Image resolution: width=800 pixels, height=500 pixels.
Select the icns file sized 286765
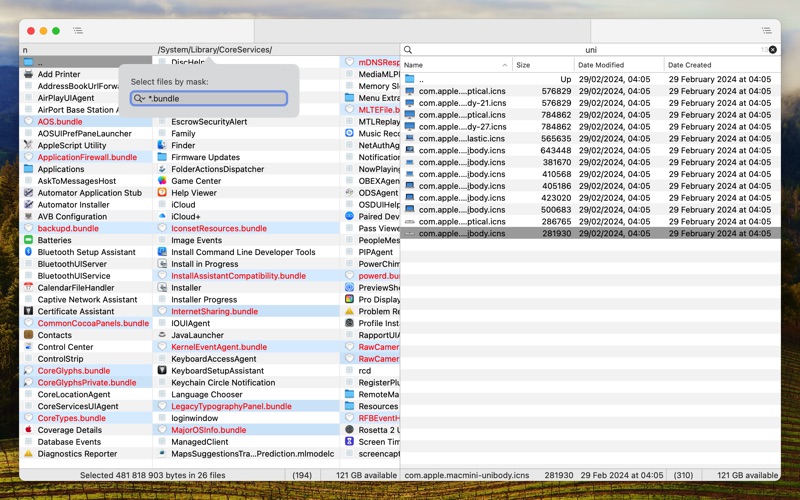(590, 221)
